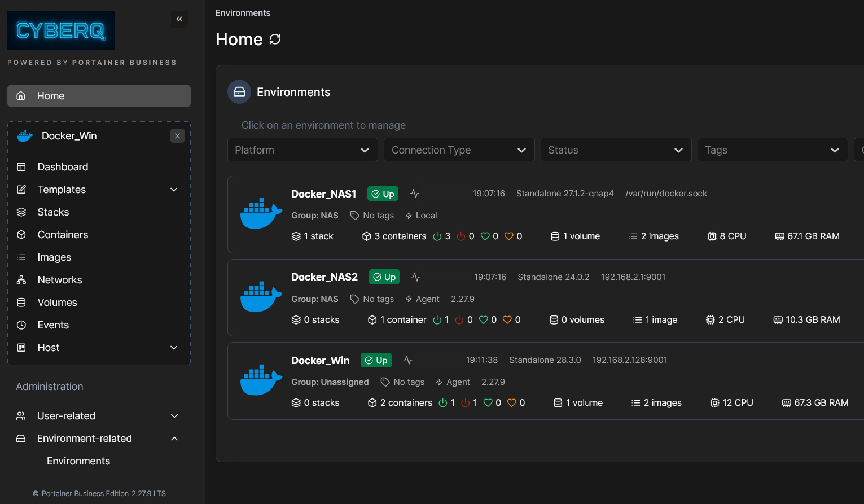Open the Status filter dropdown
Image resolution: width=864 pixels, height=504 pixels.
(616, 150)
